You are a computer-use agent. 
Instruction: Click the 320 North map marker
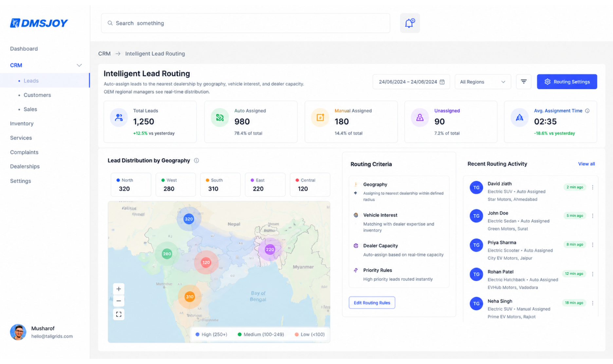189,219
